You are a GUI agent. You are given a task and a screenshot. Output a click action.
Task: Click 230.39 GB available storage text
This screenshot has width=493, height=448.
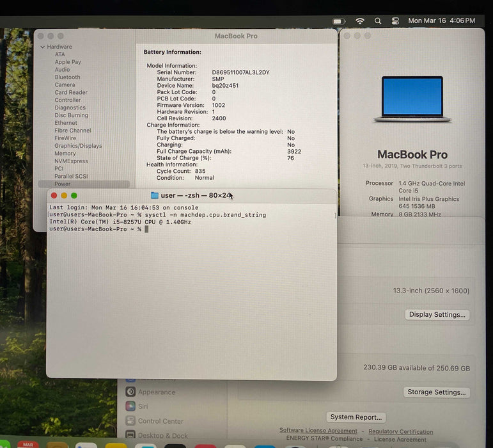pos(417,368)
